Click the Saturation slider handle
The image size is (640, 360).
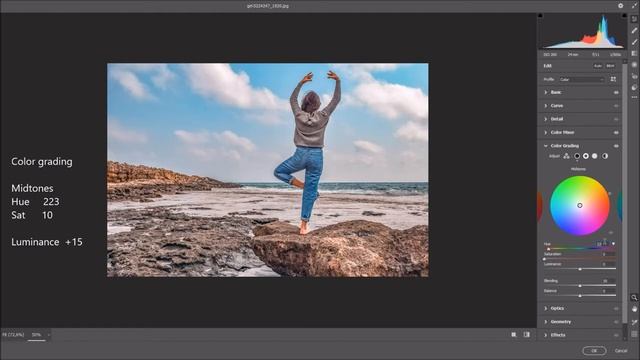tap(544, 259)
